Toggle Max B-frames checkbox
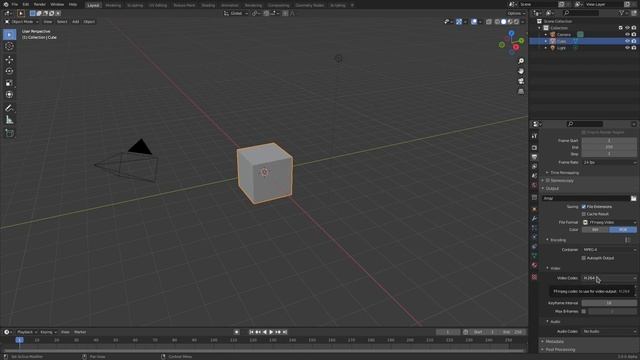Image resolution: width=640 pixels, height=360 pixels. pyautogui.click(x=584, y=311)
